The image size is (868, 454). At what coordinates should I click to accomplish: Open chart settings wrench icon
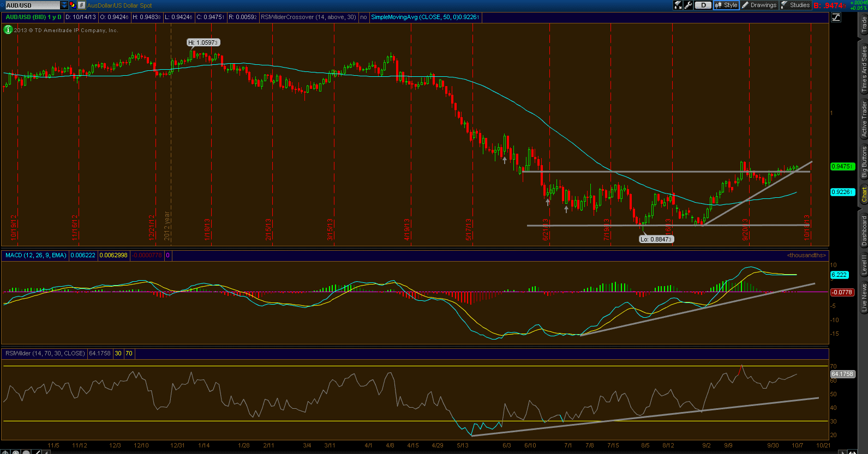tap(689, 5)
